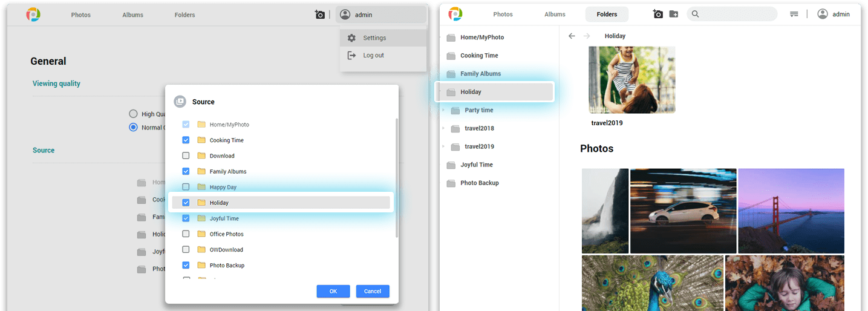
Task: Select the High Quality radio button
Action: (x=133, y=114)
